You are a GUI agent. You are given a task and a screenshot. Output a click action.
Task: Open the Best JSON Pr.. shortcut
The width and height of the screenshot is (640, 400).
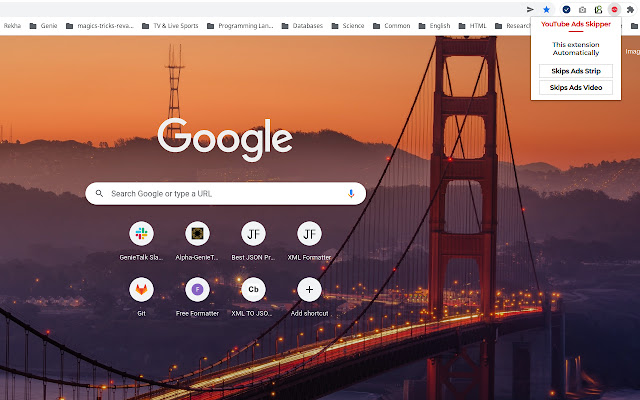click(253, 241)
